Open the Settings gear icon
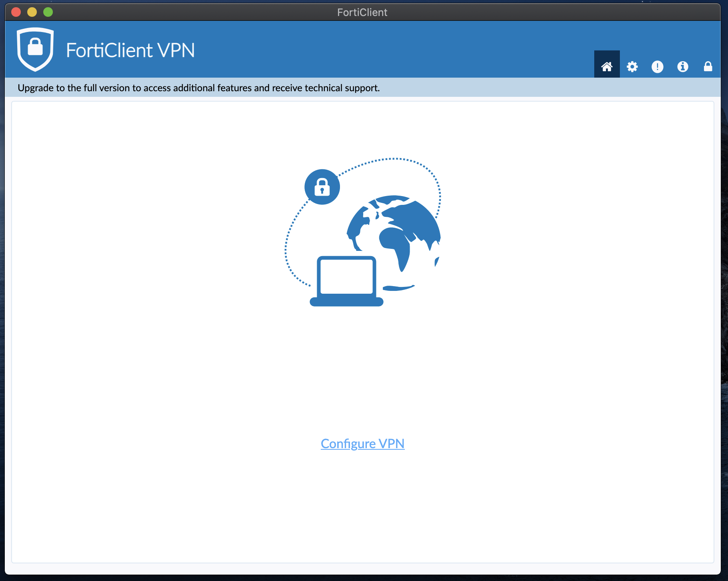728x581 pixels. [632, 66]
